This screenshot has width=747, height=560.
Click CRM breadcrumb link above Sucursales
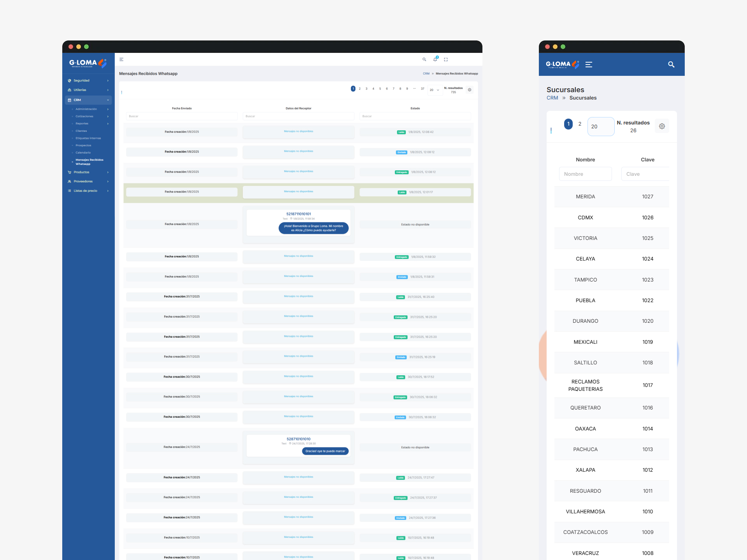point(552,98)
